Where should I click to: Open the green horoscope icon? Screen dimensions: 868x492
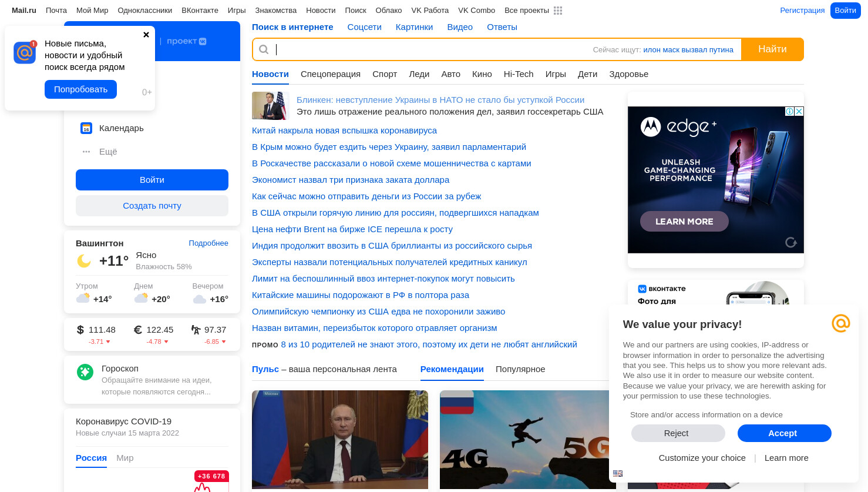tap(85, 371)
